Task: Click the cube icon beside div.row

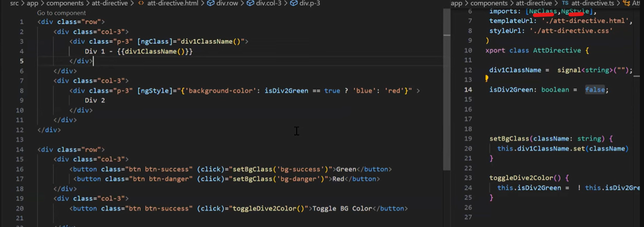Action: (x=211, y=4)
